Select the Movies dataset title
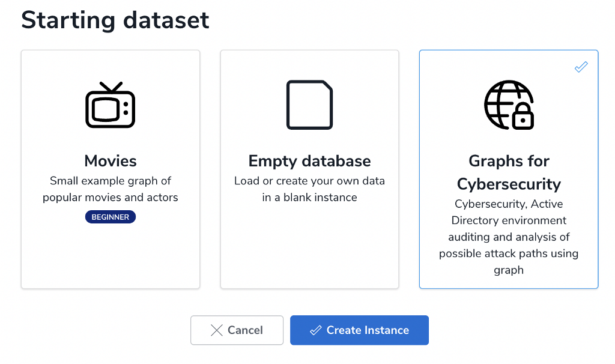615x364 pixels. point(111,161)
